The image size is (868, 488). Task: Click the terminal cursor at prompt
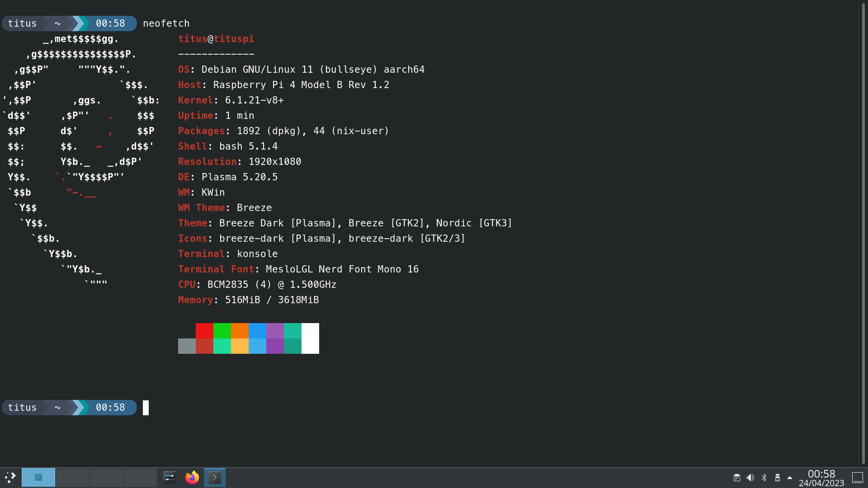point(146,408)
